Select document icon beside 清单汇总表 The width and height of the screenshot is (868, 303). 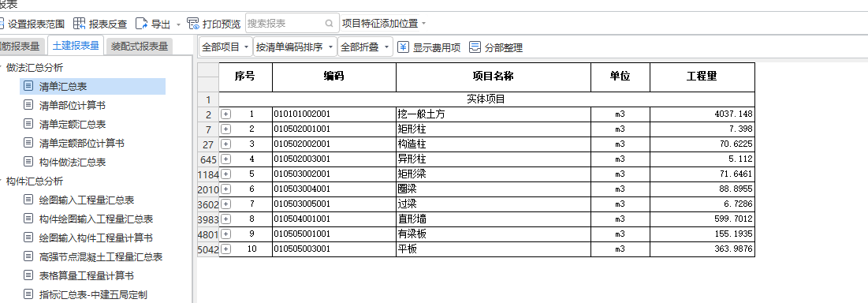coord(28,86)
